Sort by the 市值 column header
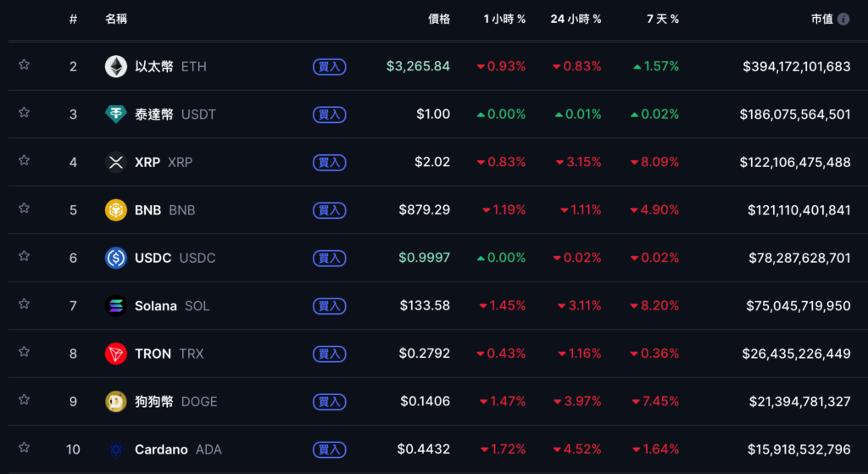This screenshot has height=474, width=868. click(x=821, y=19)
